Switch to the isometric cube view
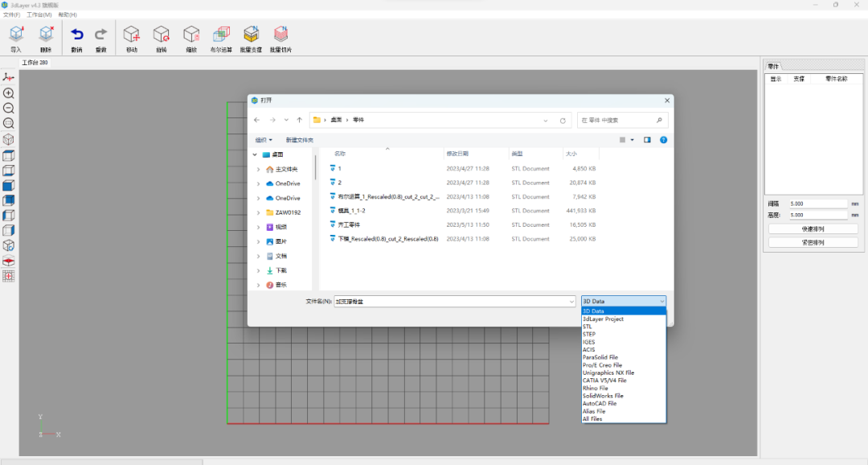This screenshot has width=868, height=465. pyautogui.click(x=8, y=139)
